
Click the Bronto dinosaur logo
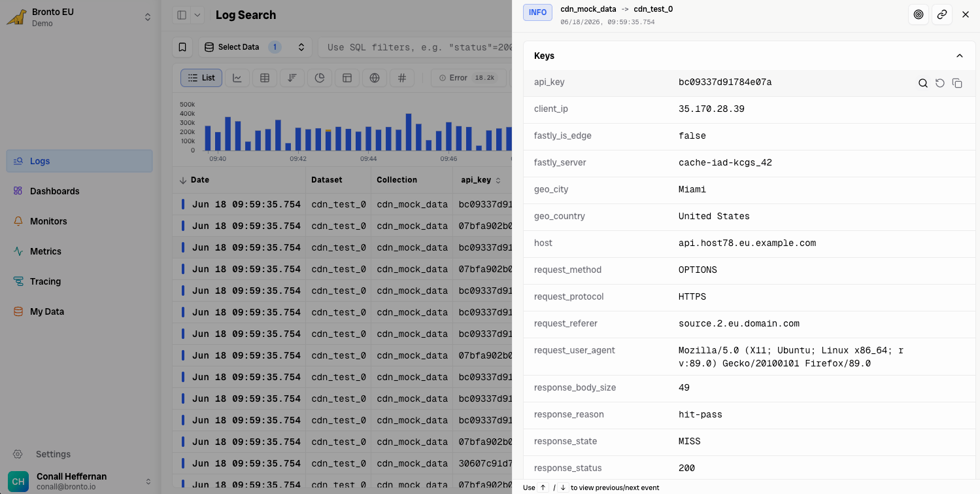click(16, 18)
